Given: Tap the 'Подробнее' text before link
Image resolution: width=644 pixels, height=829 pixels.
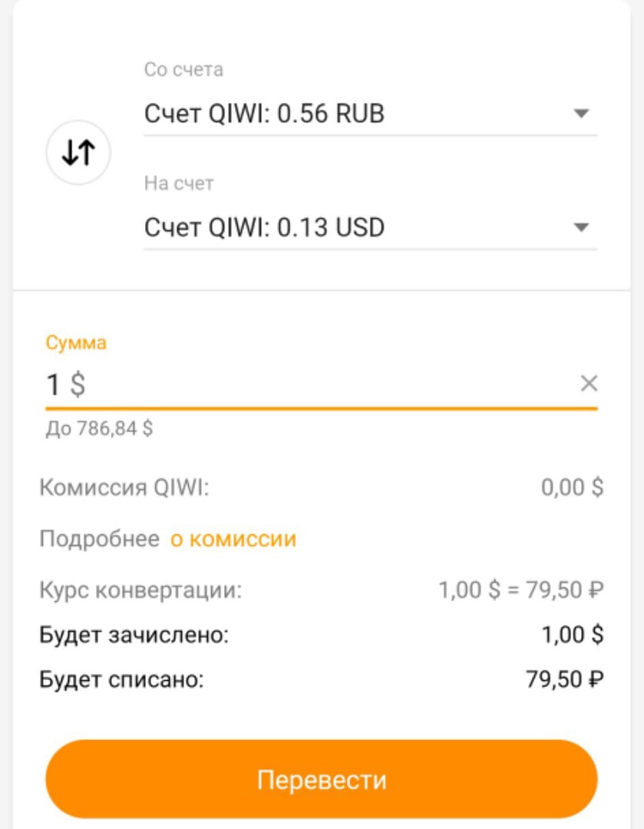Looking at the screenshot, I should (x=100, y=540).
